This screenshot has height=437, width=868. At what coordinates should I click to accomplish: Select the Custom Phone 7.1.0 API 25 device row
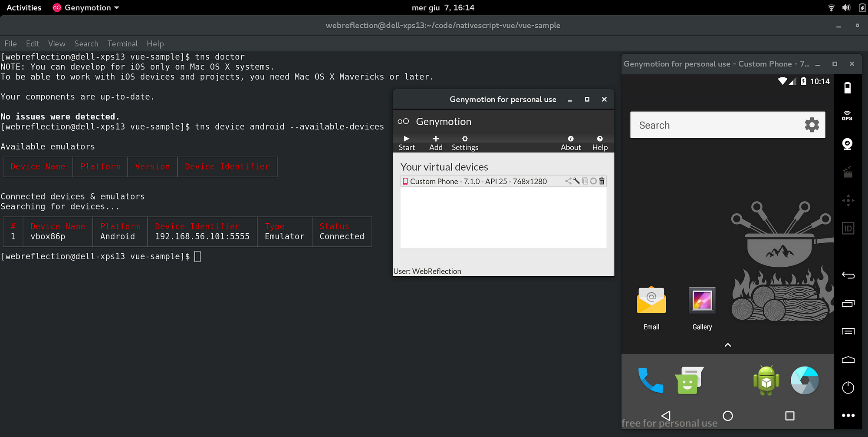click(503, 181)
